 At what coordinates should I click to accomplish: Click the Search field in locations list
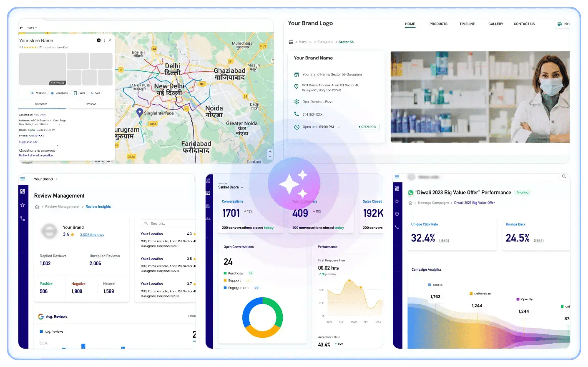(x=168, y=224)
